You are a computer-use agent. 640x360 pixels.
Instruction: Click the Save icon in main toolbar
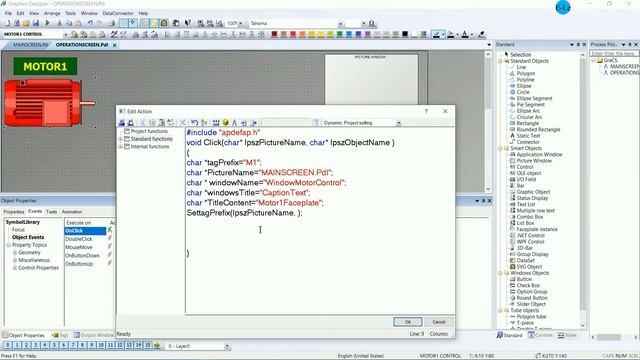[36, 24]
